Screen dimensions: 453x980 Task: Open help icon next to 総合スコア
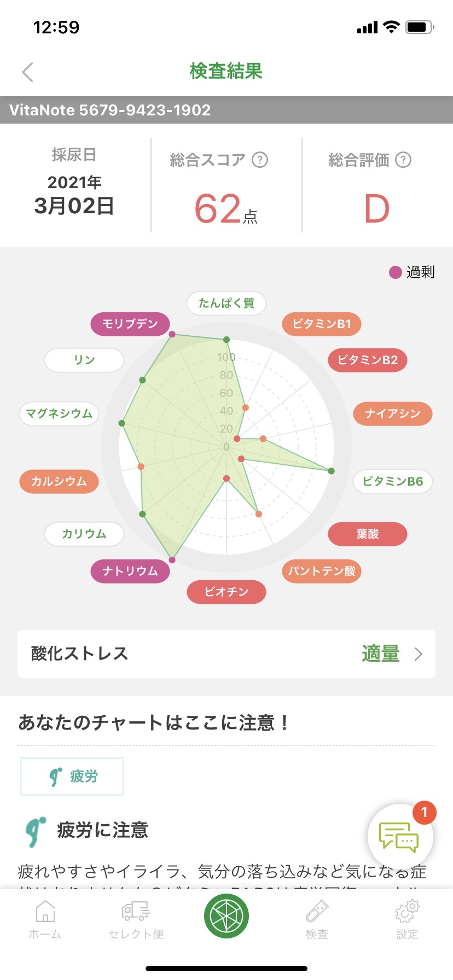point(260,160)
